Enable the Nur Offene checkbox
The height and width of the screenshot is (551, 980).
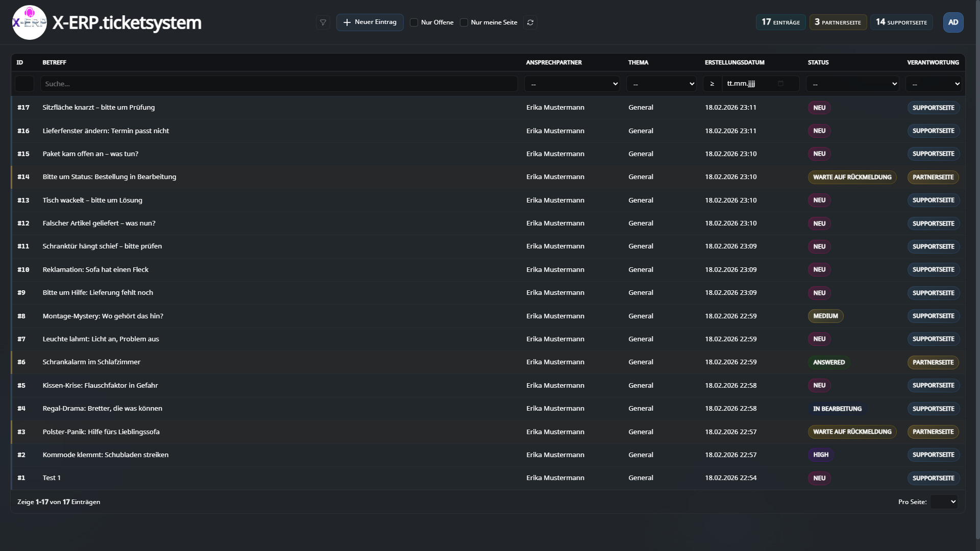(x=413, y=22)
